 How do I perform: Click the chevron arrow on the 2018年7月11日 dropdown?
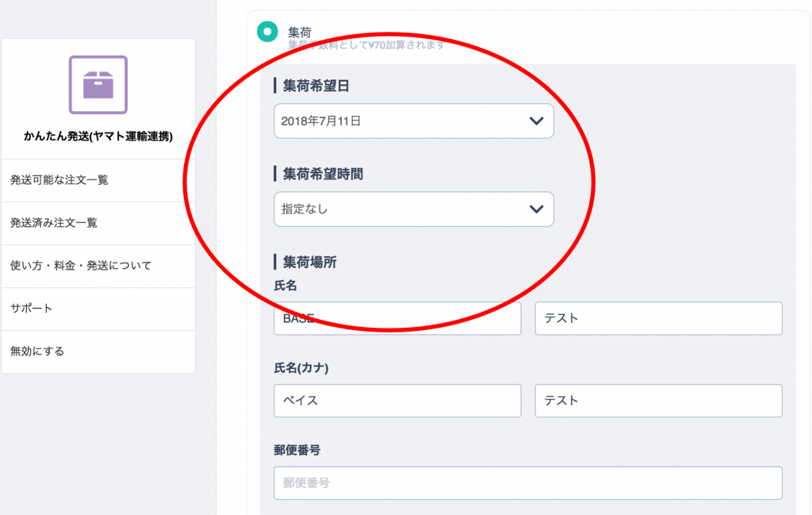(537, 121)
